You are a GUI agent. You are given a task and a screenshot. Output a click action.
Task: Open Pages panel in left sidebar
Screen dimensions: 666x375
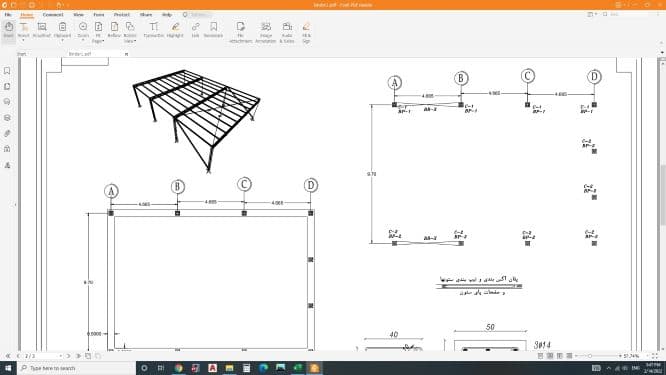click(7, 86)
